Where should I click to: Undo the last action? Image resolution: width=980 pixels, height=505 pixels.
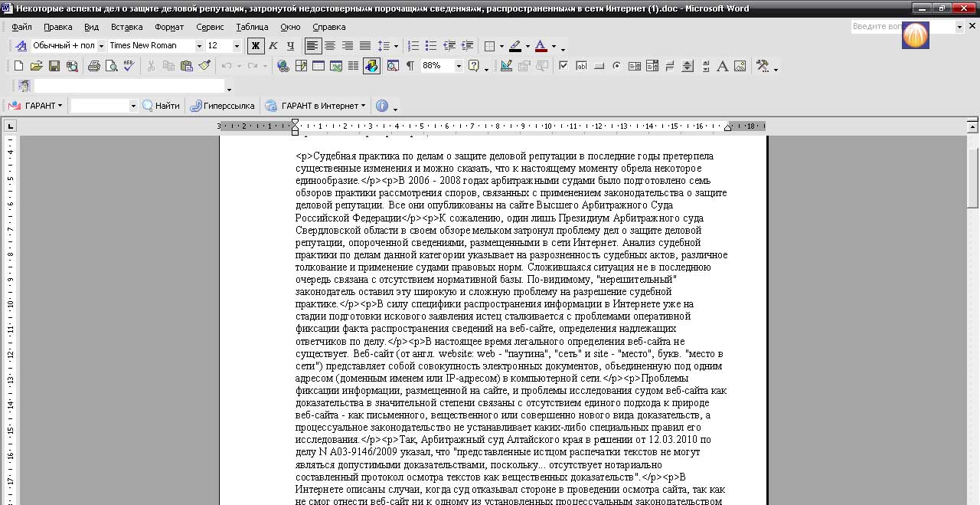pyautogui.click(x=227, y=66)
